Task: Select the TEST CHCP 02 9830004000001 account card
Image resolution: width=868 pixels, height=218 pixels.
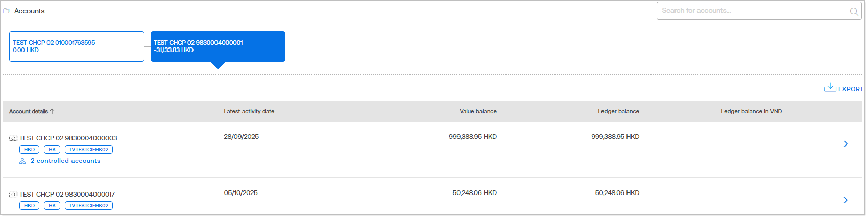Action: (218, 46)
